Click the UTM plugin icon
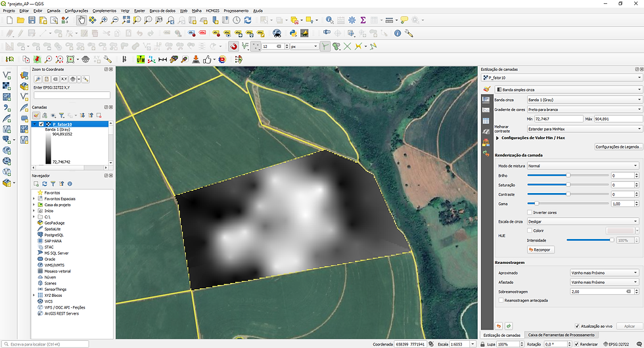644x348 pixels. point(141,60)
